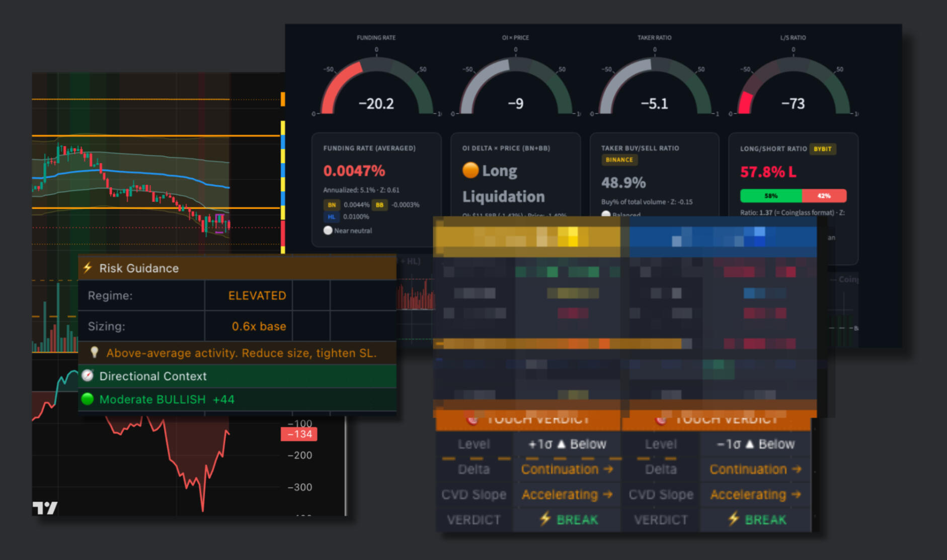The width and height of the screenshot is (947, 560).
Task: Click the green 58% long ratio bar
Action: [x=771, y=196]
